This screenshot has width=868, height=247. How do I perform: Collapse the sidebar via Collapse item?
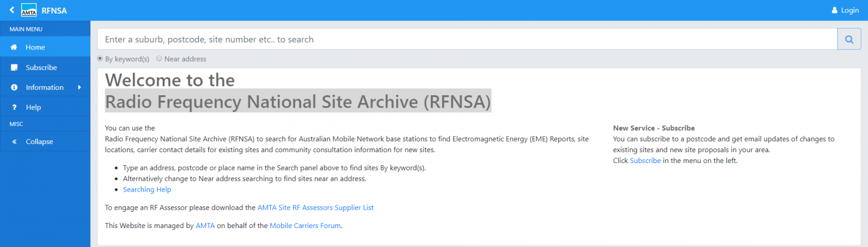[45, 141]
